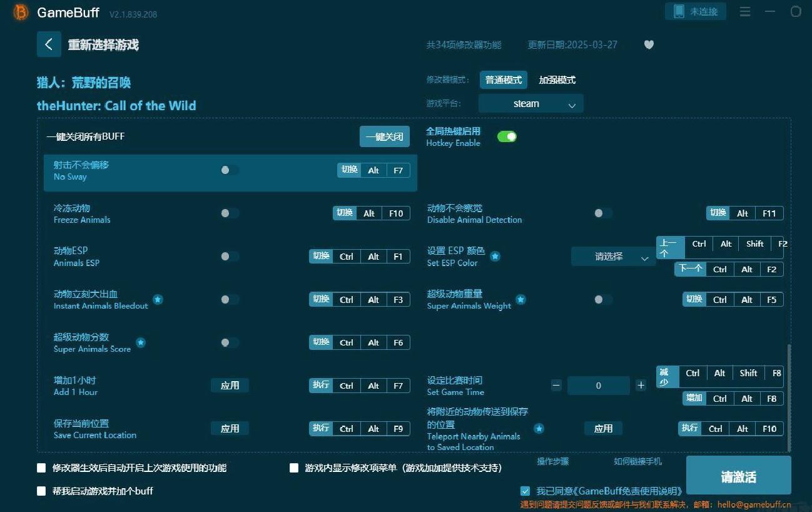Toggle Super Animals Weight
The image size is (812, 512).
603,299
